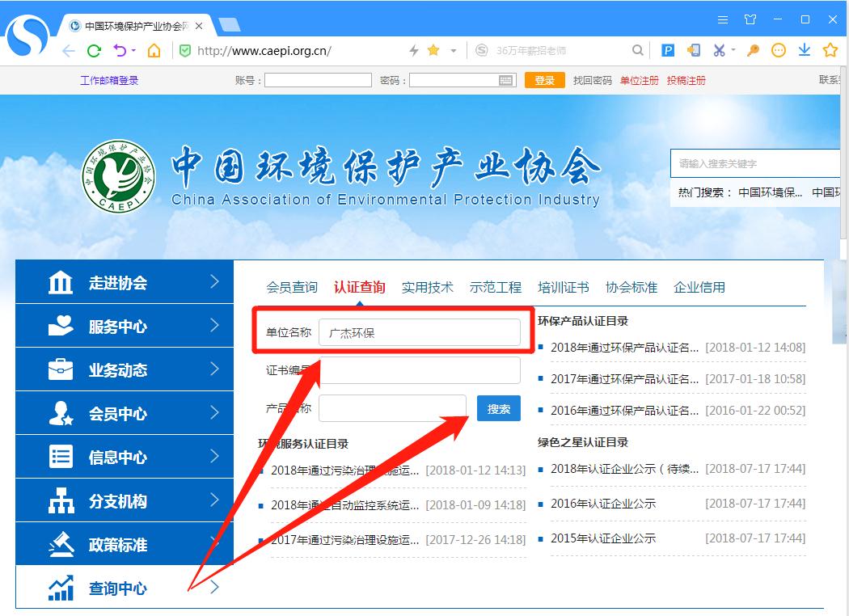This screenshot has width=849, height=616.
Task: Click the 产品名称 input field
Action: pos(392,408)
